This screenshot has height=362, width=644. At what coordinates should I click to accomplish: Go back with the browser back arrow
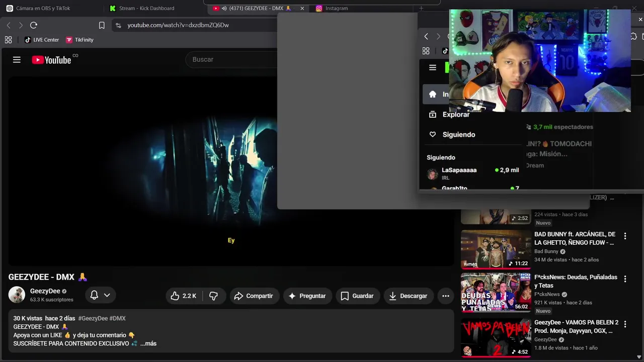coord(9,25)
